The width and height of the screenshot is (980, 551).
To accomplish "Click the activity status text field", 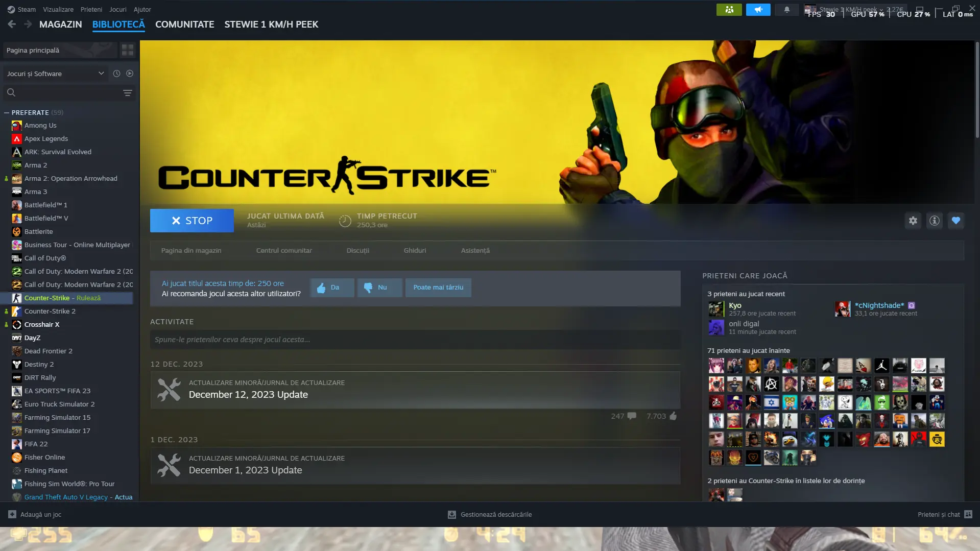I will tap(415, 340).
